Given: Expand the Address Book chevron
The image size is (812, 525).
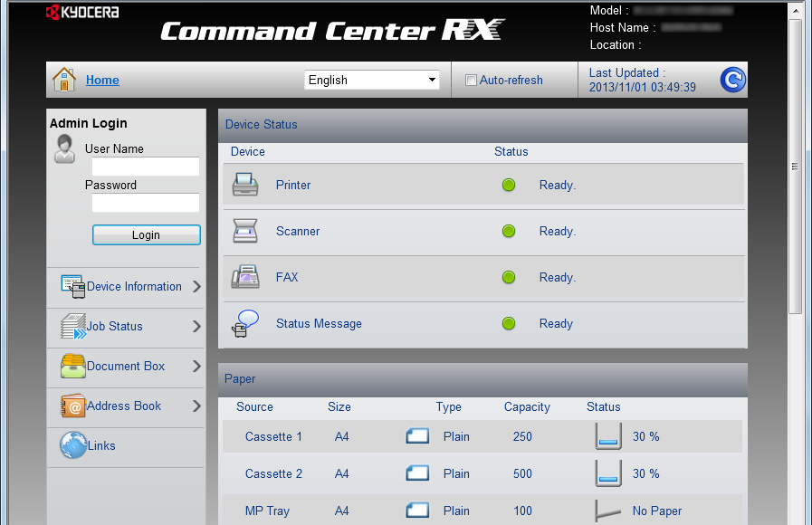Looking at the screenshot, I should (x=196, y=406).
